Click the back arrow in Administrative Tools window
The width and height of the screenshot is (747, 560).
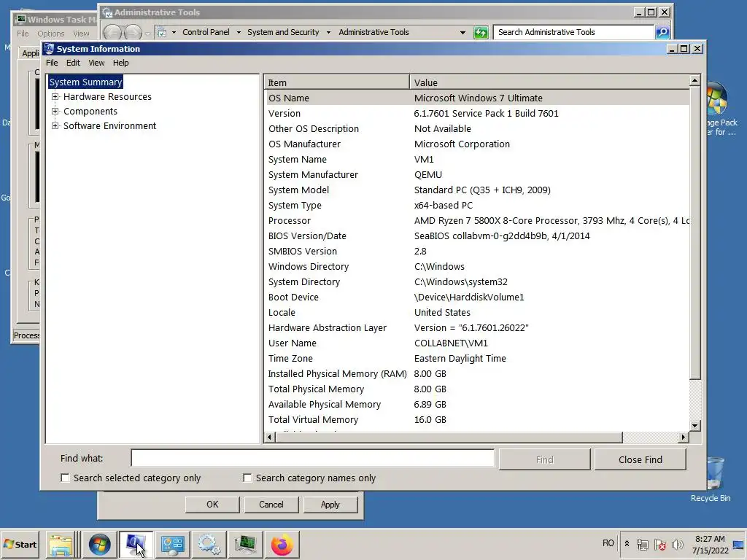(112, 32)
